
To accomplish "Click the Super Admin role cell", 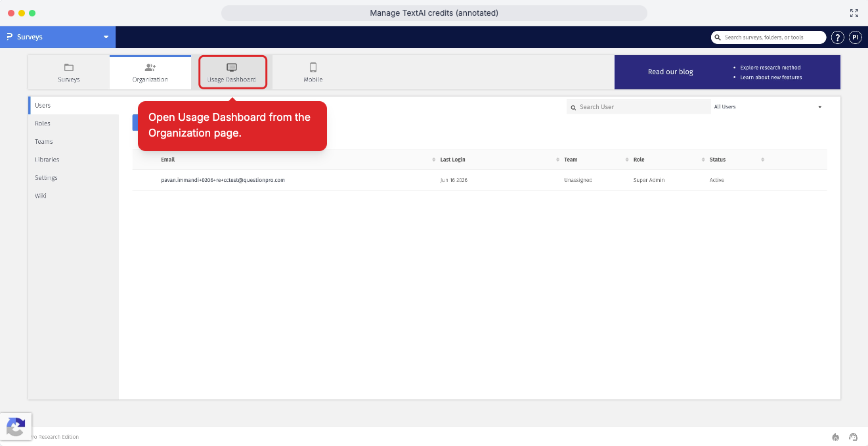I will coord(649,180).
